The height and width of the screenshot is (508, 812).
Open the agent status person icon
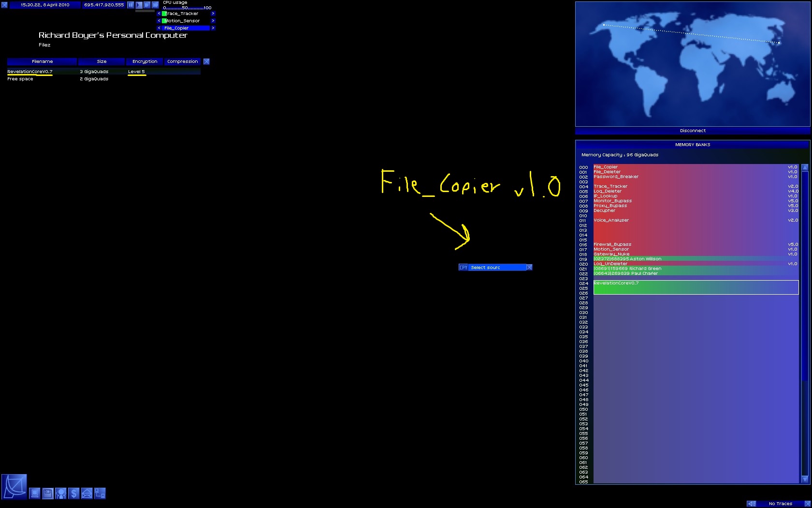[61, 493]
